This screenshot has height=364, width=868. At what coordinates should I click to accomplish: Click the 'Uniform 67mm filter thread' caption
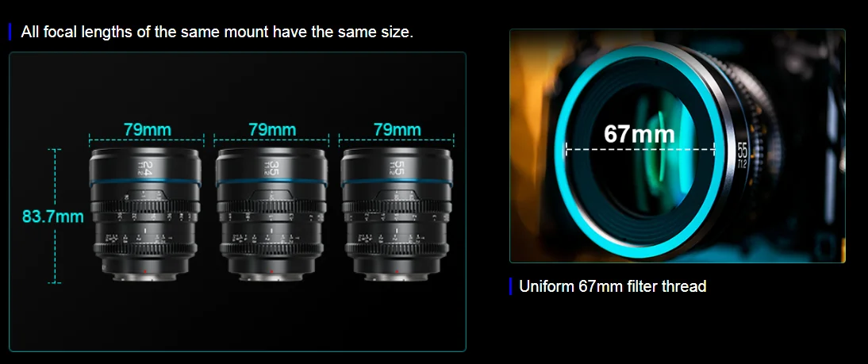click(x=613, y=286)
